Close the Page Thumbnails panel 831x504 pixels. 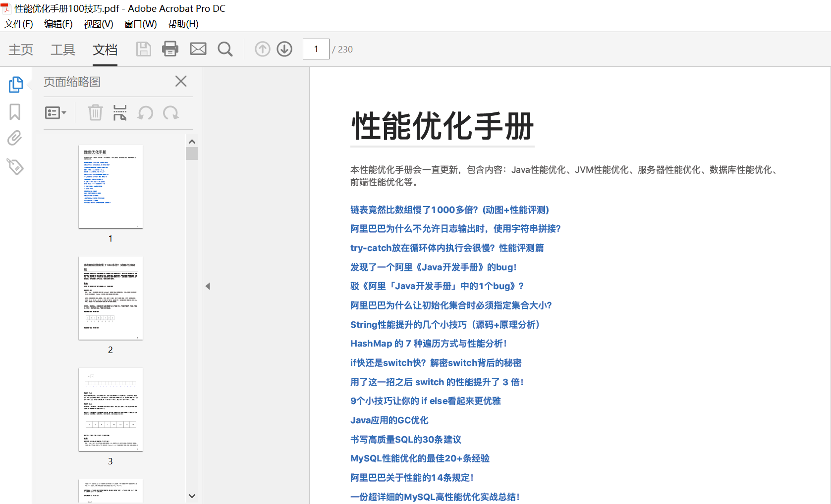point(181,81)
